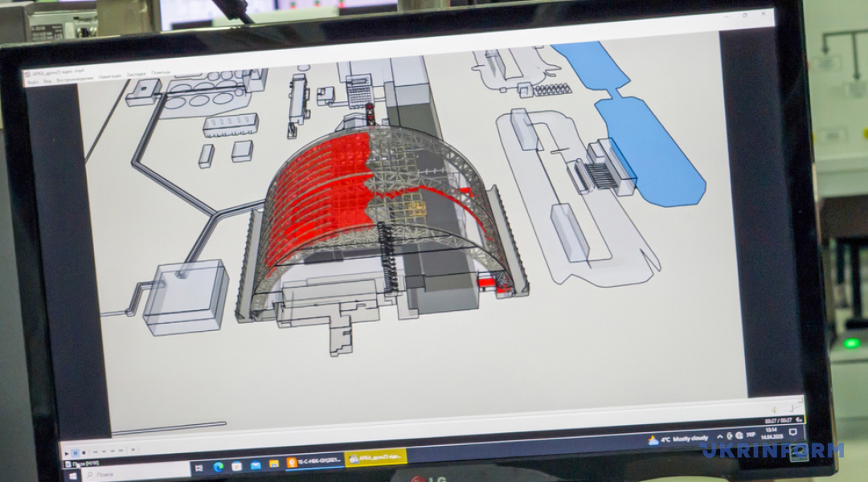Stop the video with the Stop button

coord(83,452)
